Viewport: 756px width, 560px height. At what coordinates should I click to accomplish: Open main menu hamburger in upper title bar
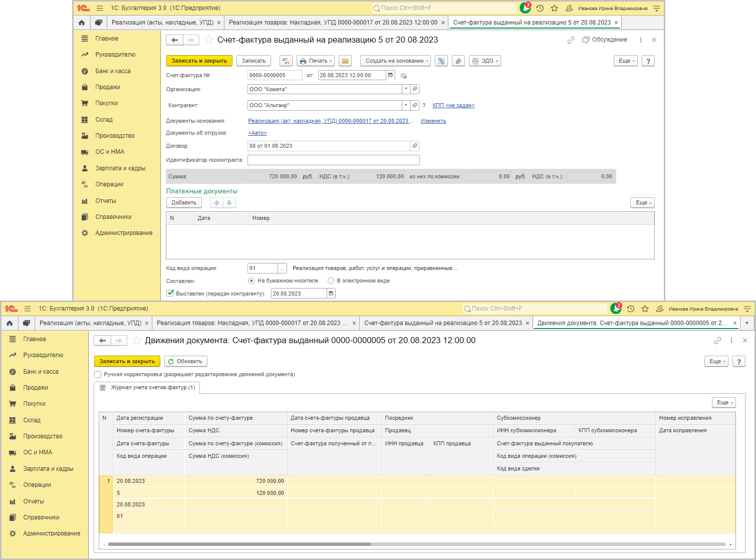coord(100,9)
